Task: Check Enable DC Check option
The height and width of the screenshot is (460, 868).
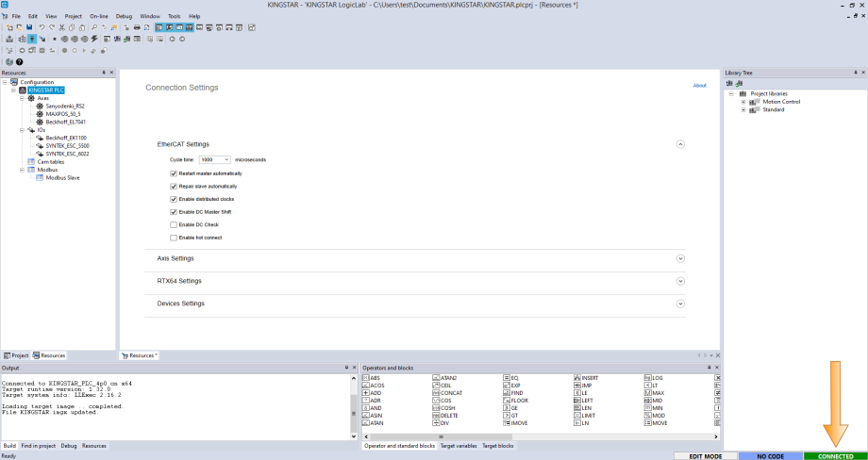Action: [x=174, y=225]
